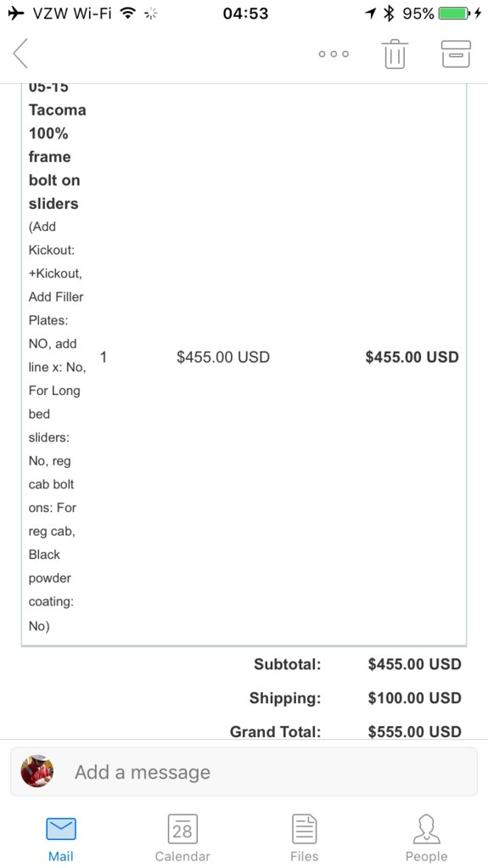Viewport: 488px width, 868px height.
Task: Tap the Shipping $100.00 USD amount
Action: pyautogui.click(x=414, y=697)
